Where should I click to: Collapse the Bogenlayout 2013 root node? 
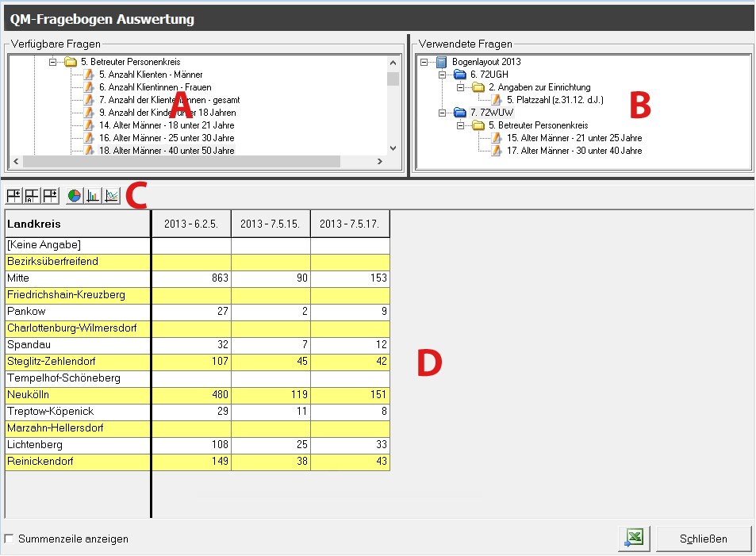tap(424, 62)
